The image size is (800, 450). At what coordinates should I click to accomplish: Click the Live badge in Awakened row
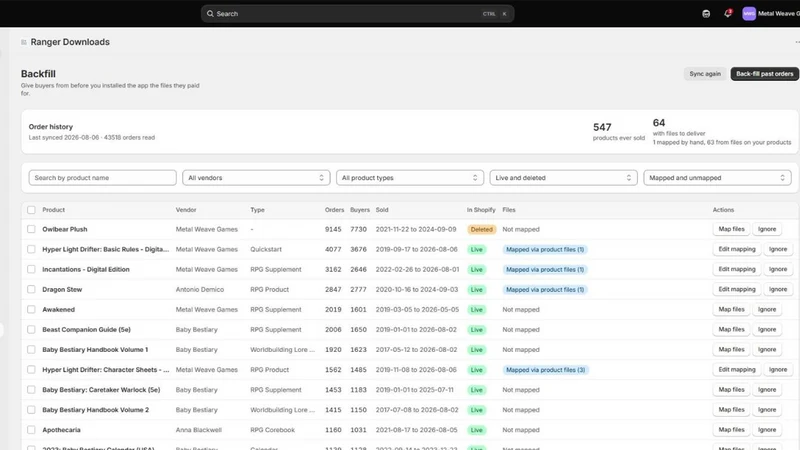477,310
